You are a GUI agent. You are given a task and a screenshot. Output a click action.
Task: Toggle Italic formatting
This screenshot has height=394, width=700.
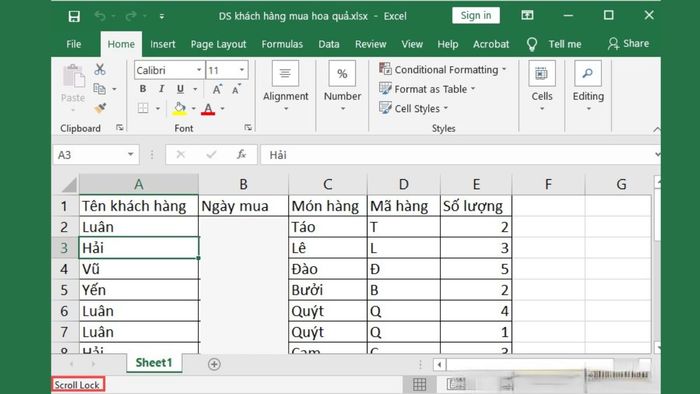[162, 89]
